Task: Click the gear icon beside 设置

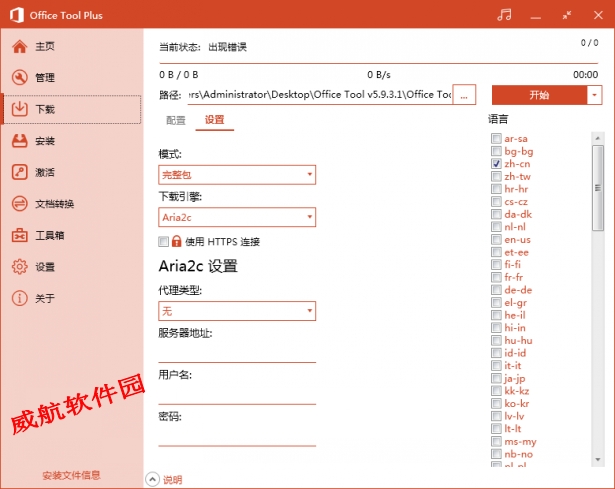Action: 20,267
